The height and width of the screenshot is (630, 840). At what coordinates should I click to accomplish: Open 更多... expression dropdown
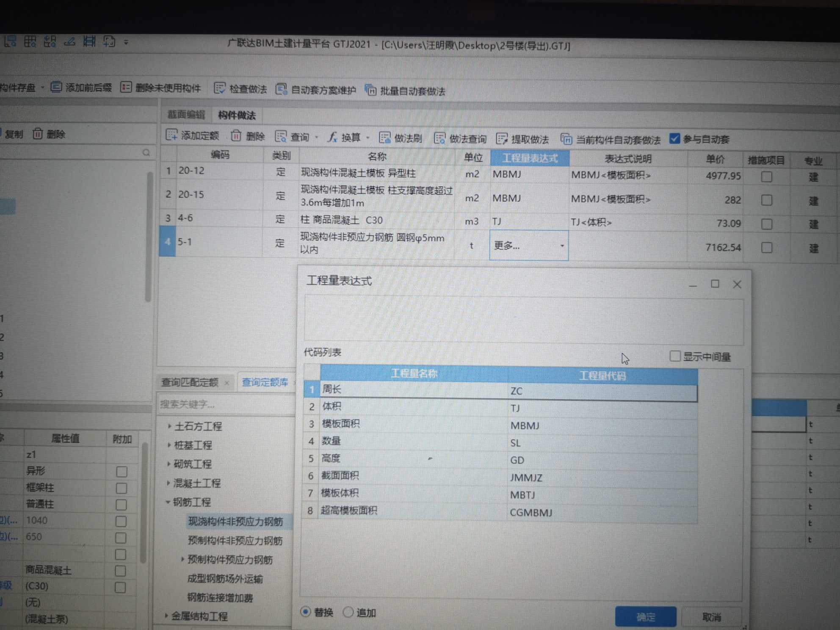562,246
